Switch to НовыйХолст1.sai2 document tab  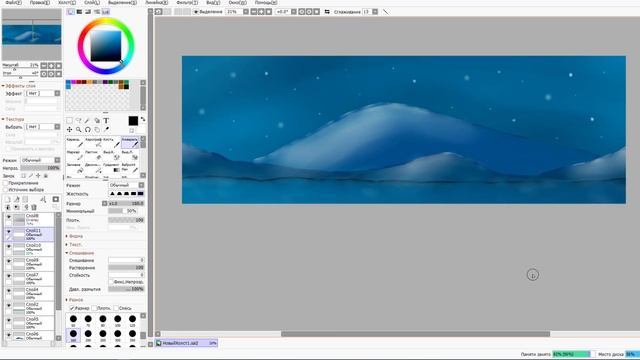(187, 343)
